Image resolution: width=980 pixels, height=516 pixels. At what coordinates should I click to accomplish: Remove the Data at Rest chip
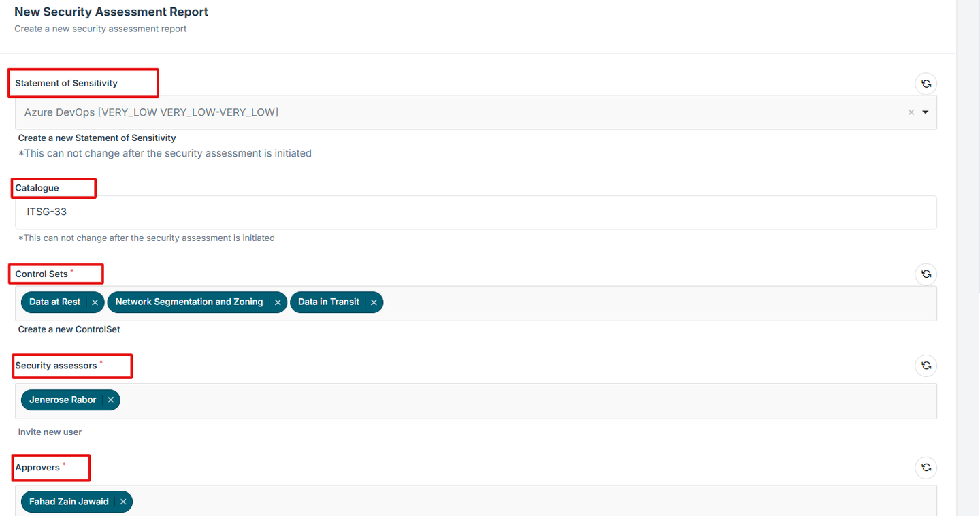coord(95,302)
